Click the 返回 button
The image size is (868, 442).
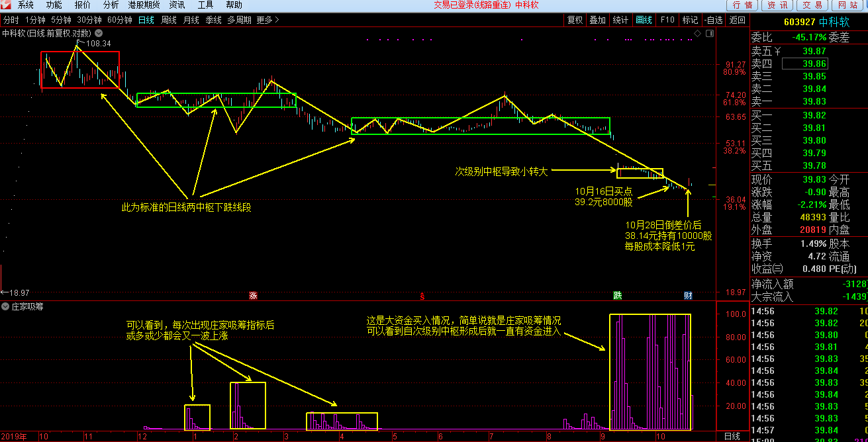(737, 20)
